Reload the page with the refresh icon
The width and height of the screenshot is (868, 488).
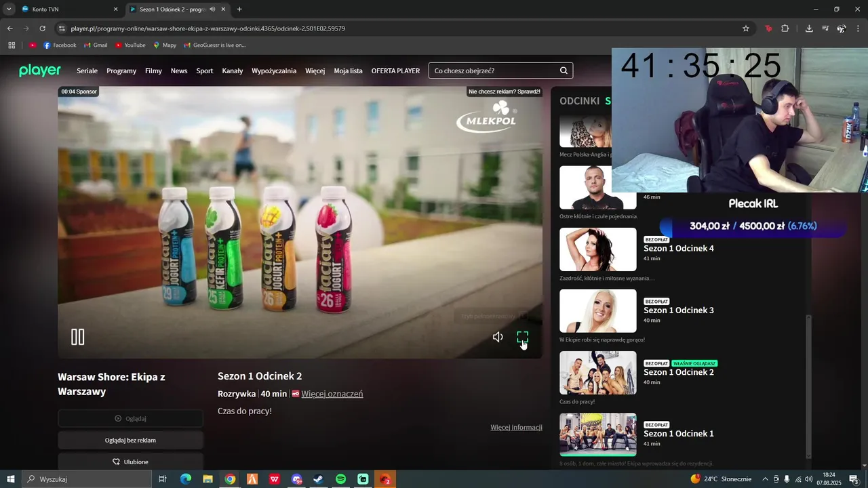42,28
